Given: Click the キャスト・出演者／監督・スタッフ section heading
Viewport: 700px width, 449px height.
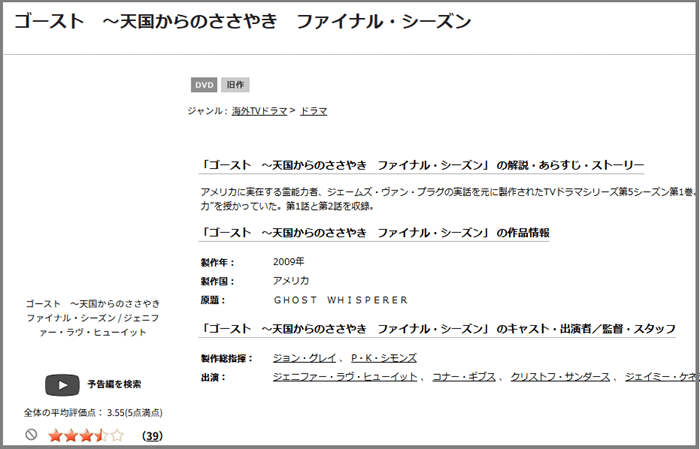Looking at the screenshot, I should [x=438, y=329].
